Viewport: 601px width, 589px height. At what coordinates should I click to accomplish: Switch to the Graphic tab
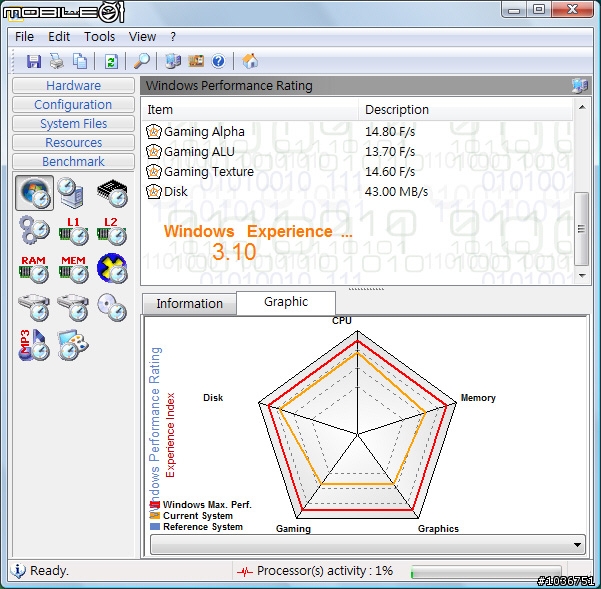[286, 302]
